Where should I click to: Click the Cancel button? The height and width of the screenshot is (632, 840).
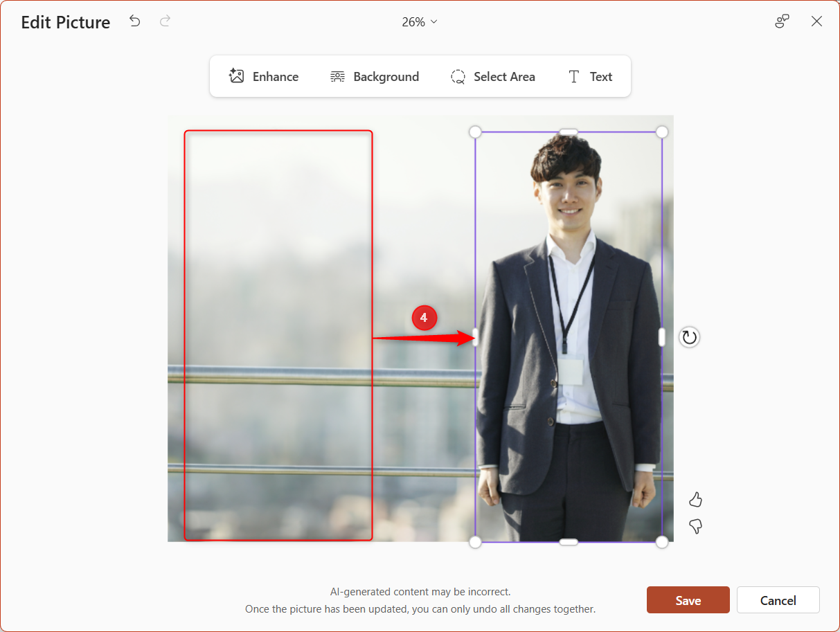pos(778,600)
